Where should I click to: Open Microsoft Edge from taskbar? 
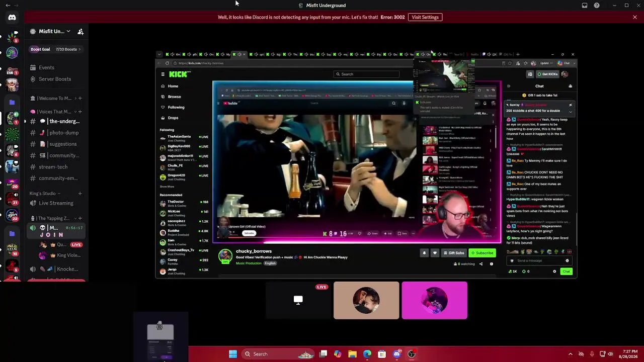point(367,354)
